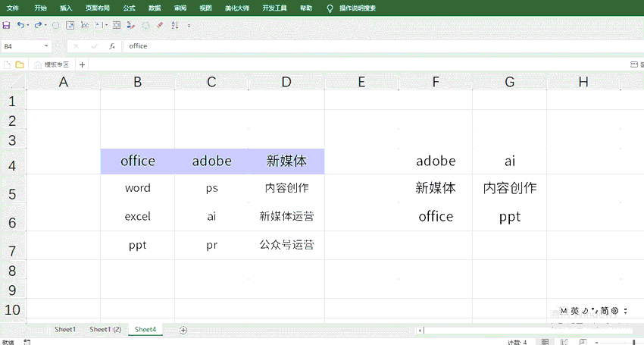Click the new blank document icon
Viewport: 644px width, 345px height.
tap(7, 64)
